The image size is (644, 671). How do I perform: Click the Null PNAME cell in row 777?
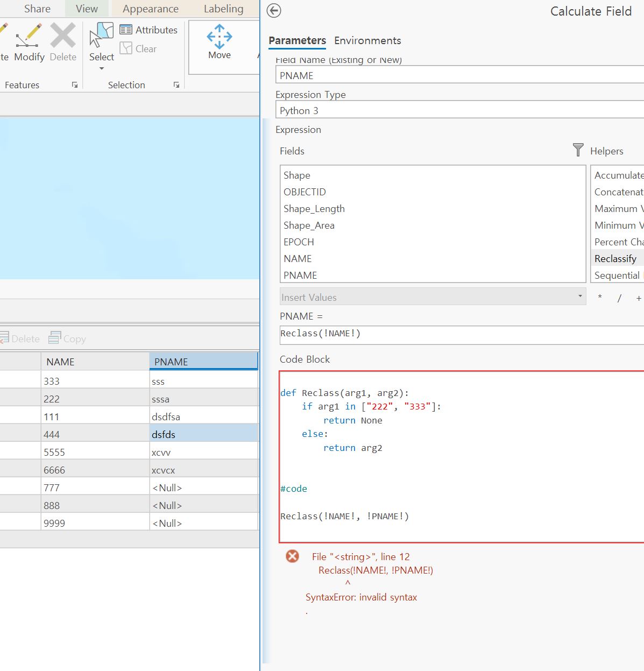204,488
